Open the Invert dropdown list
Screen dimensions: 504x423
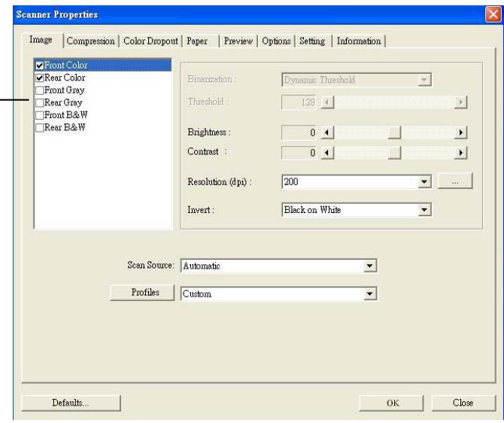[x=424, y=210]
